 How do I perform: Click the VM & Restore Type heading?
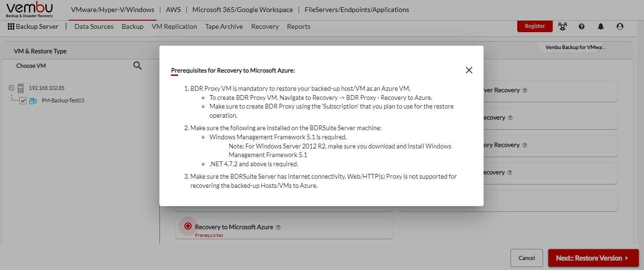(40, 51)
